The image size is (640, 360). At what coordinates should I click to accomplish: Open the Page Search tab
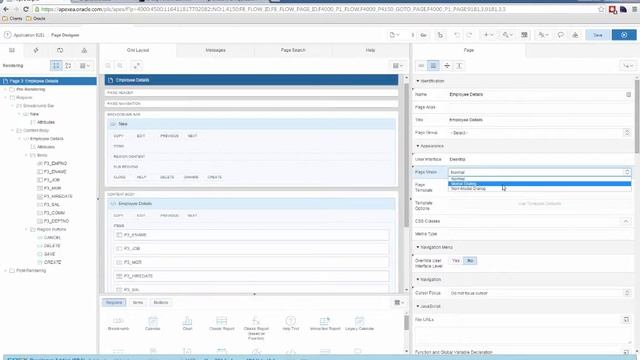pos(293,50)
